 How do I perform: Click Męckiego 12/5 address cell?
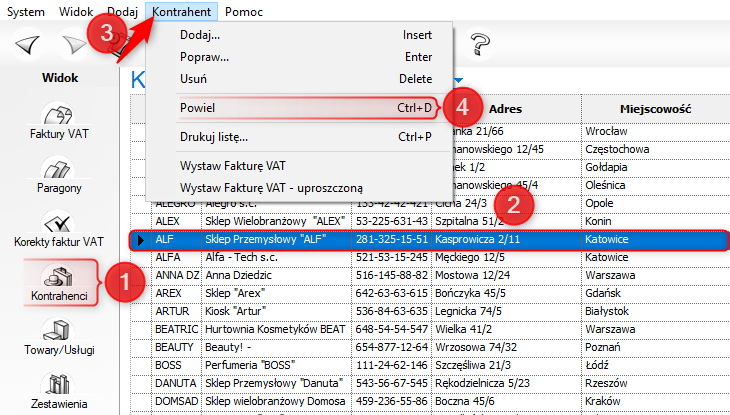point(507,257)
